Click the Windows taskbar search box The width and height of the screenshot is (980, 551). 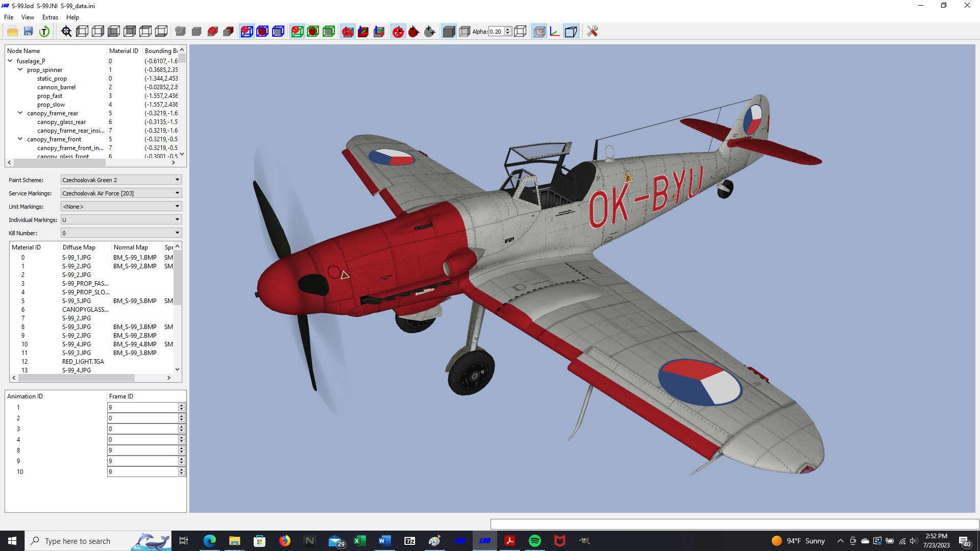(x=97, y=541)
